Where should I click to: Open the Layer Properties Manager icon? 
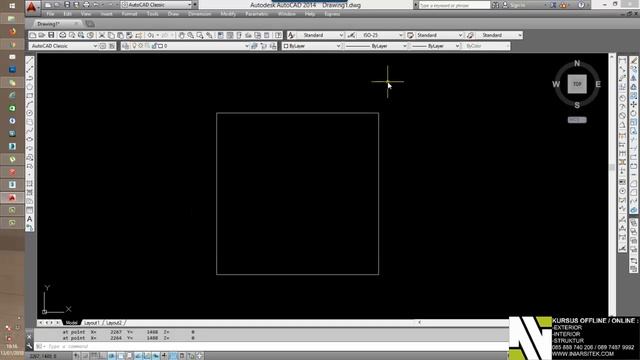[x=125, y=46]
